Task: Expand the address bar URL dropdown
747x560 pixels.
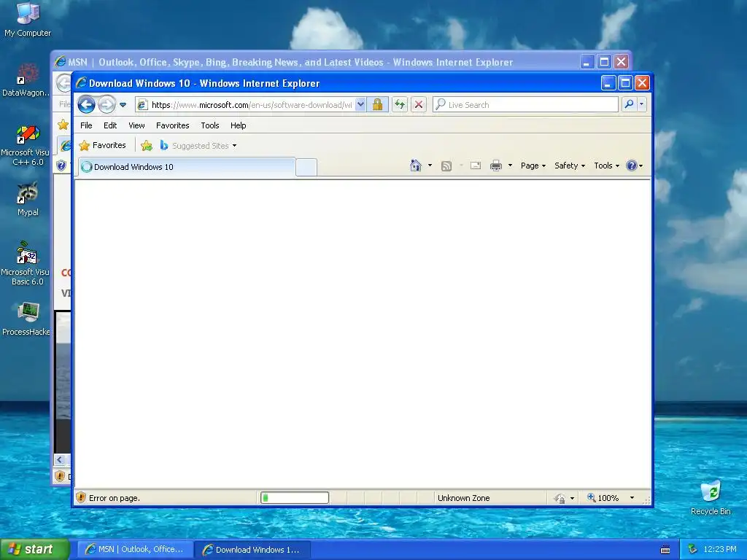Action: [360, 104]
